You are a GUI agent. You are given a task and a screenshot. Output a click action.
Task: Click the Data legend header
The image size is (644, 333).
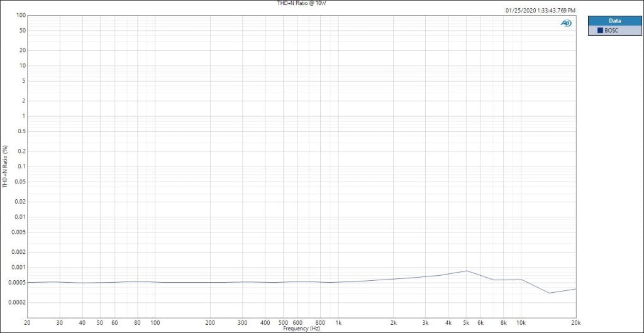click(614, 21)
